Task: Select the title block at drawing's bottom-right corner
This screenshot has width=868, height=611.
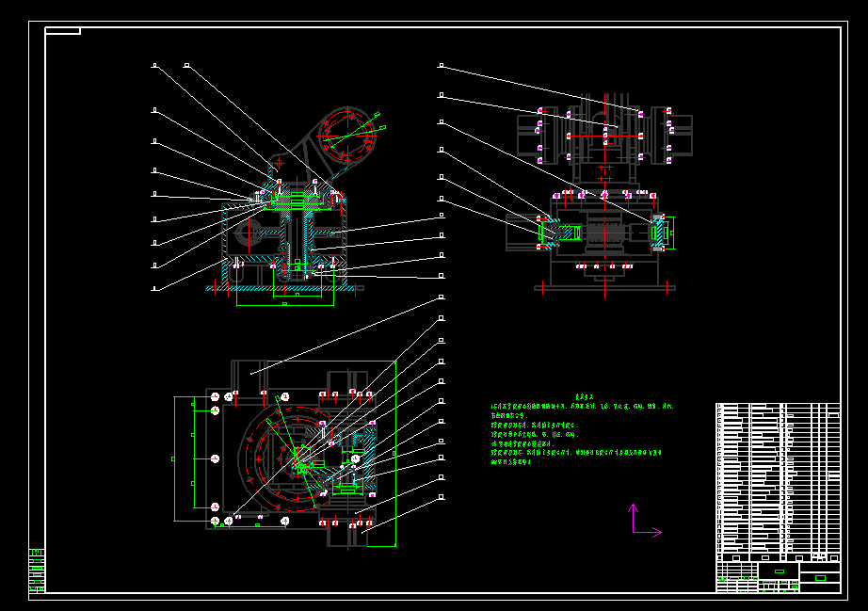Action: [779, 577]
